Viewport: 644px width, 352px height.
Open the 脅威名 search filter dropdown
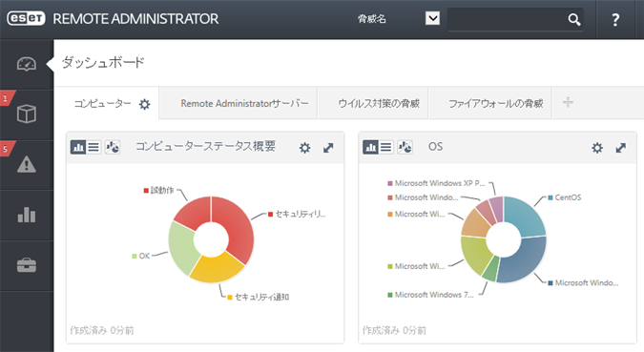pyautogui.click(x=432, y=18)
